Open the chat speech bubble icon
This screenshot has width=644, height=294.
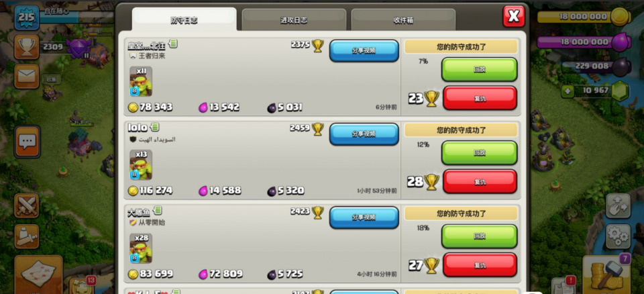(27, 142)
